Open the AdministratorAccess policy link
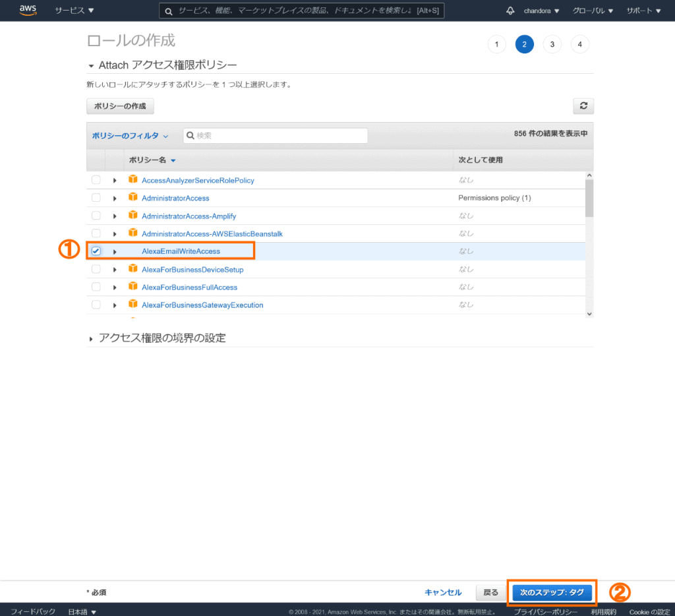 (175, 198)
